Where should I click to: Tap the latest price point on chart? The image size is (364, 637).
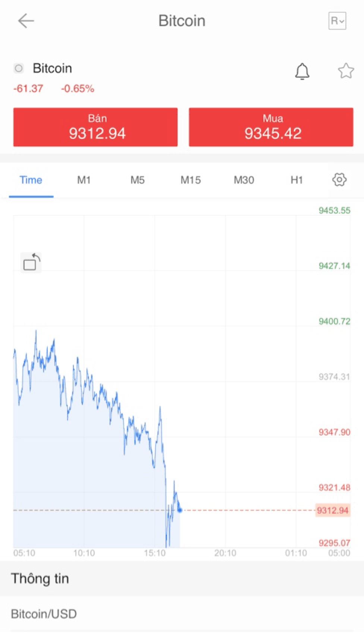coord(180,510)
